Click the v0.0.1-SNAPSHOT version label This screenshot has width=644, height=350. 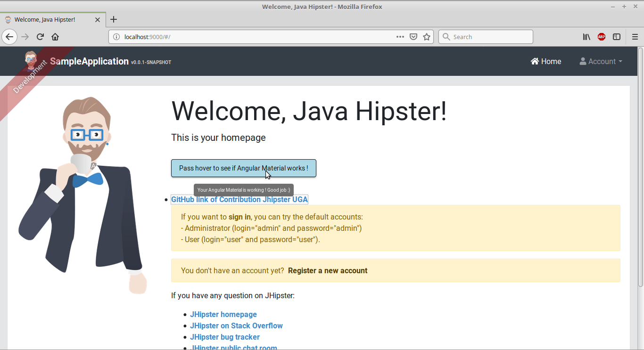pos(151,63)
